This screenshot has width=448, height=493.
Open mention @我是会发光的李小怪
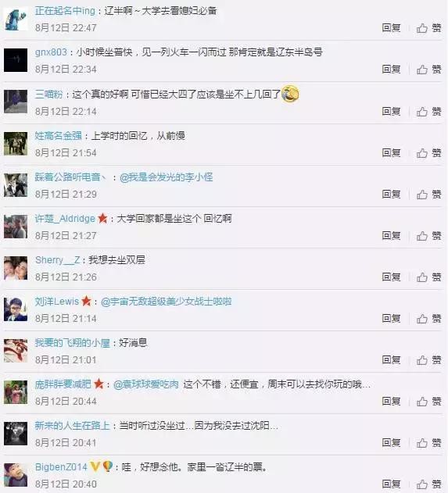tap(167, 177)
